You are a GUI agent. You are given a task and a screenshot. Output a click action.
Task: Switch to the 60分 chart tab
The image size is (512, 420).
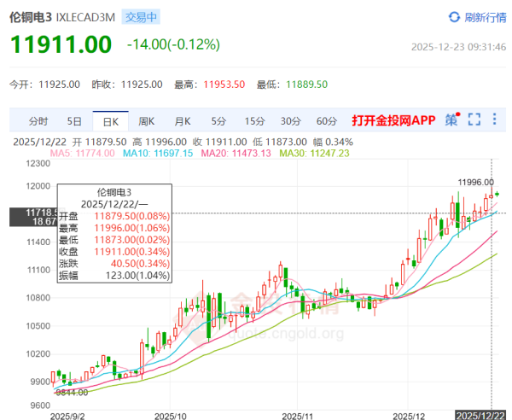click(327, 121)
